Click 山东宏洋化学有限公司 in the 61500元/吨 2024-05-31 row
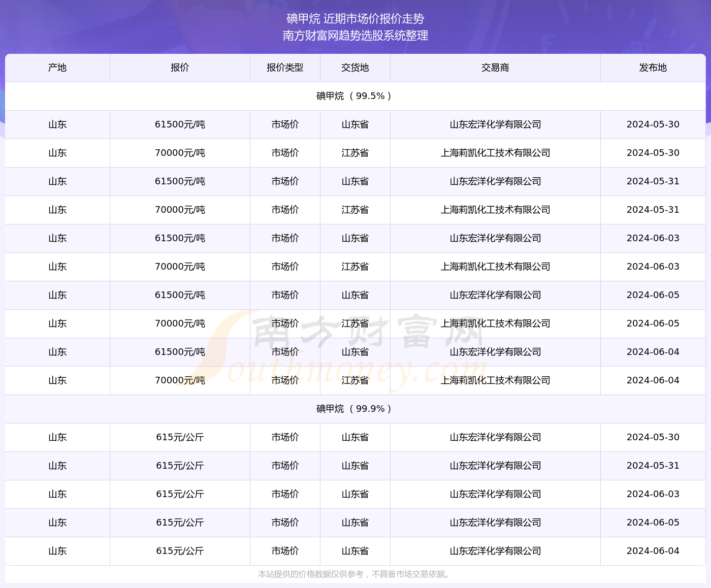Viewport: 711px width, 588px height. click(495, 181)
